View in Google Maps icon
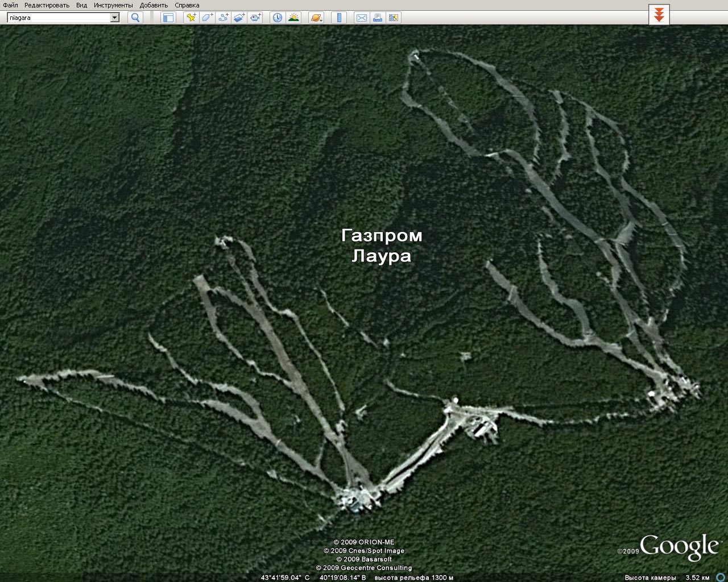Screen dimensions: 728x582 pos(393,18)
